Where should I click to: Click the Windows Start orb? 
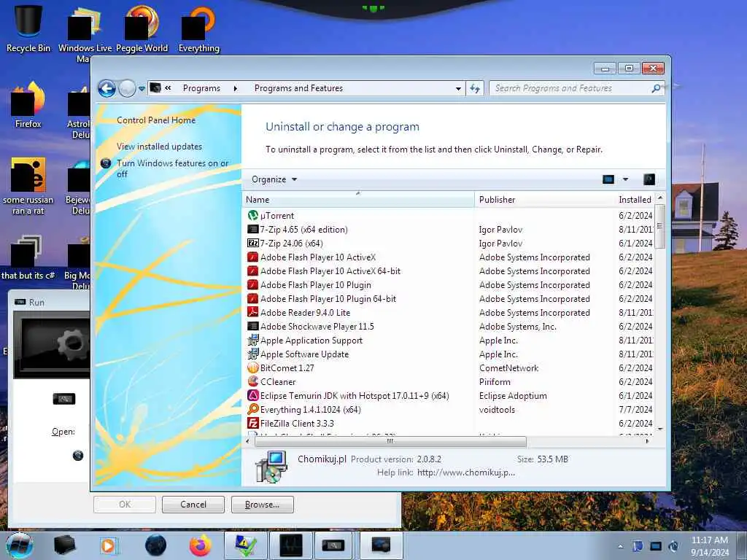[x=20, y=545]
